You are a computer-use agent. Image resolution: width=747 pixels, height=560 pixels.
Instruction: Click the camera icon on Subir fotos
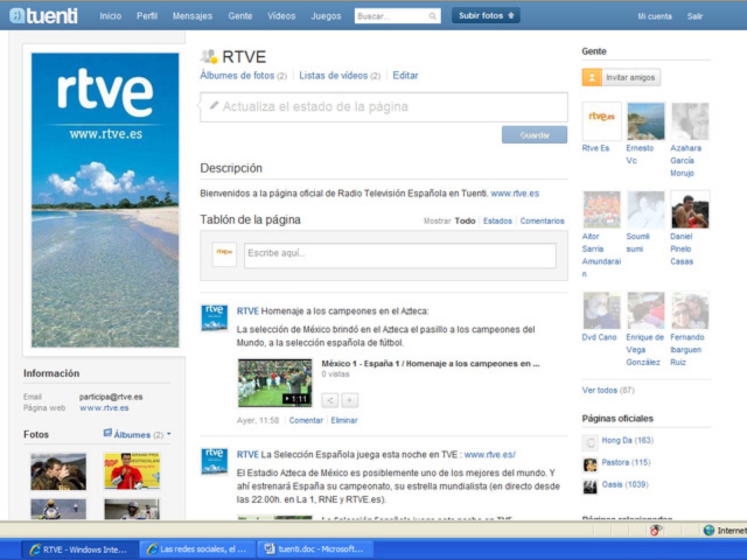point(512,15)
